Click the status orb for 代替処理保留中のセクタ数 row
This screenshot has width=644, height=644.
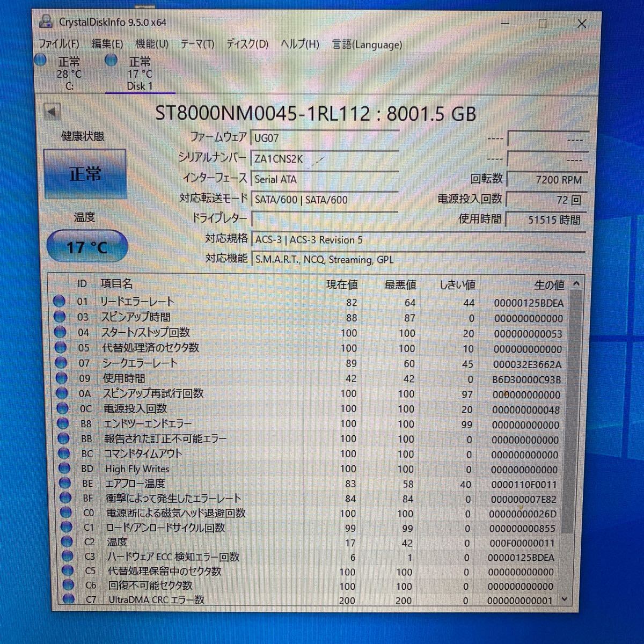(x=68, y=570)
